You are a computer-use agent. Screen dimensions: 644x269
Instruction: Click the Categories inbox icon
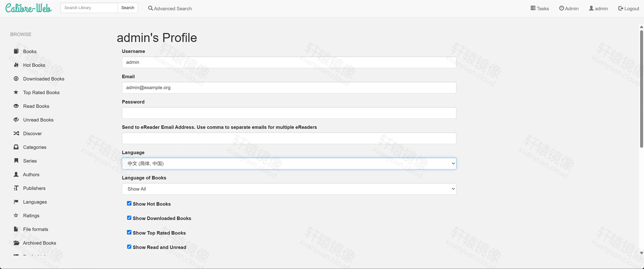[x=16, y=147]
